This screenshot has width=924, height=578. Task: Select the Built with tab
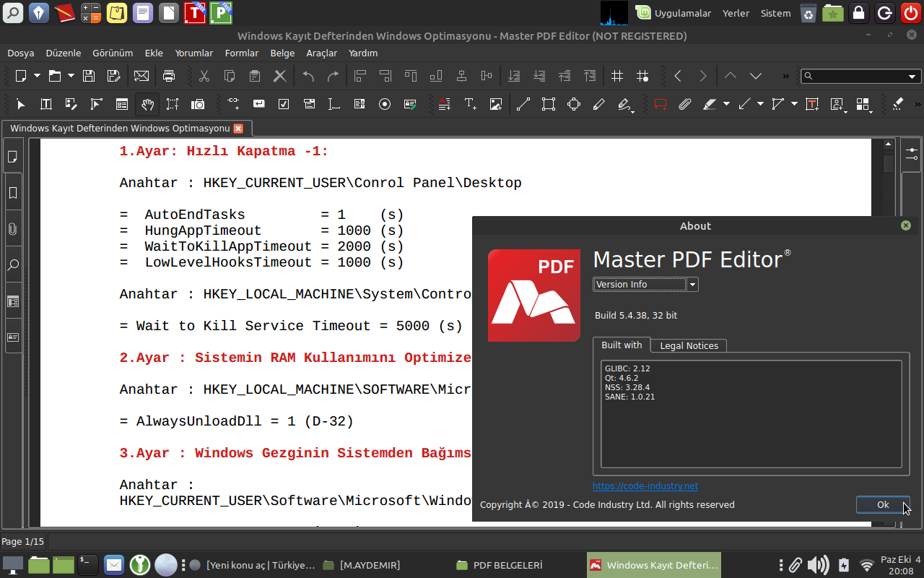click(x=622, y=345)
